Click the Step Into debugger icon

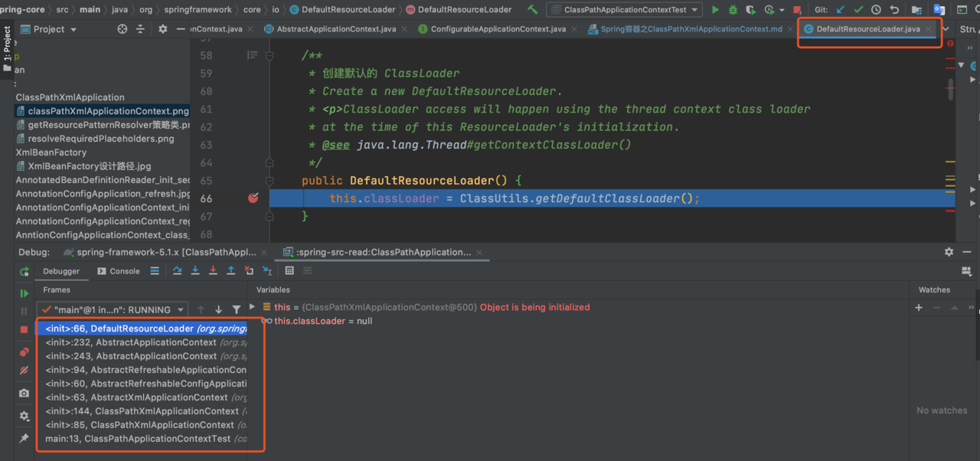pos(195,271)
